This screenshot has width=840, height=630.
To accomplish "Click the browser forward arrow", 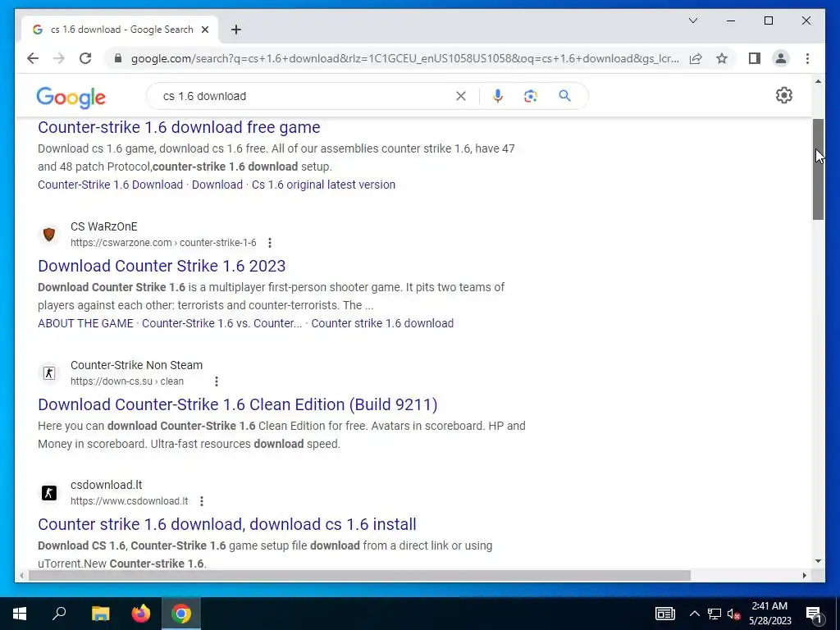I will click(x=59, y=58).
